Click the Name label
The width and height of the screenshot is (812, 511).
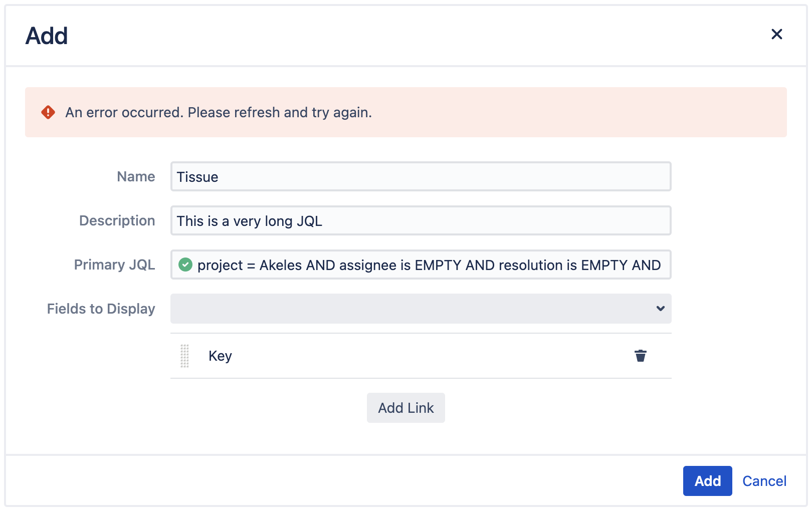click(x=135, y=176)
